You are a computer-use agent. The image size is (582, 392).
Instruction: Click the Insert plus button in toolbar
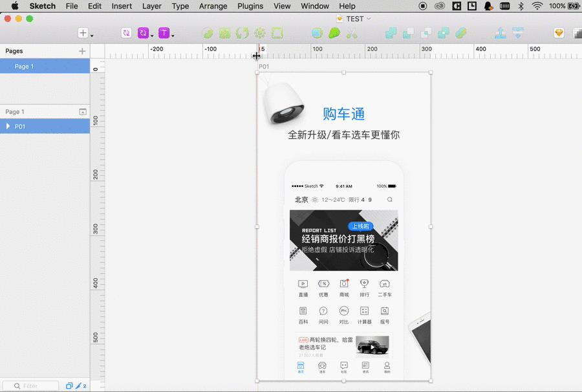pos(83,33)
